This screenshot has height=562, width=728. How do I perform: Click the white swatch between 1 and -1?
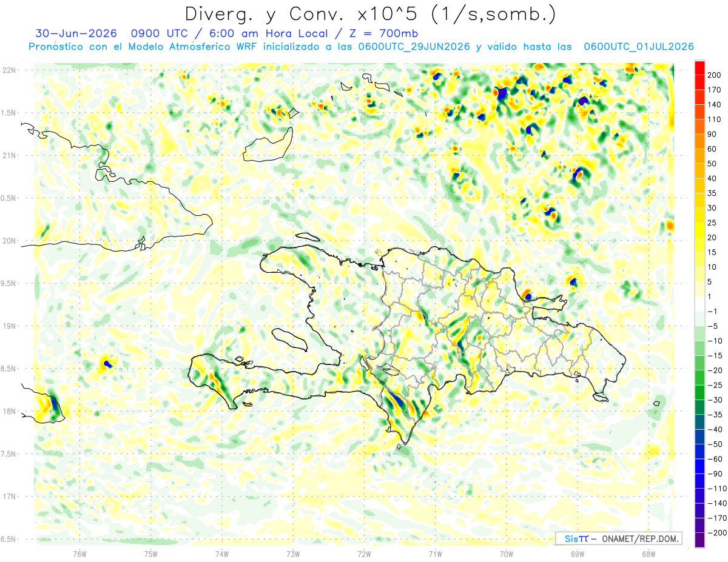(x=699, y=304)
